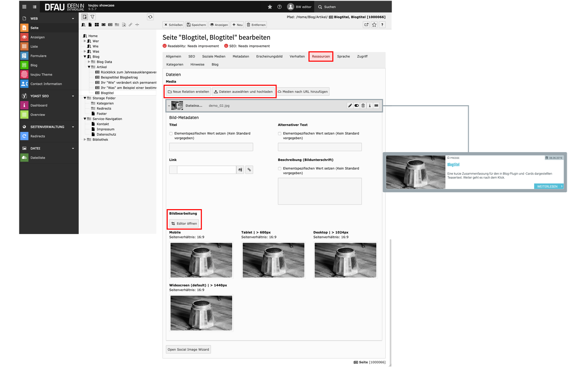Image resolution: width=588 pixels, height=368 pixels.
Task: Click the Mobile crop preview thumbnail
Action: [x=201, y=260]
